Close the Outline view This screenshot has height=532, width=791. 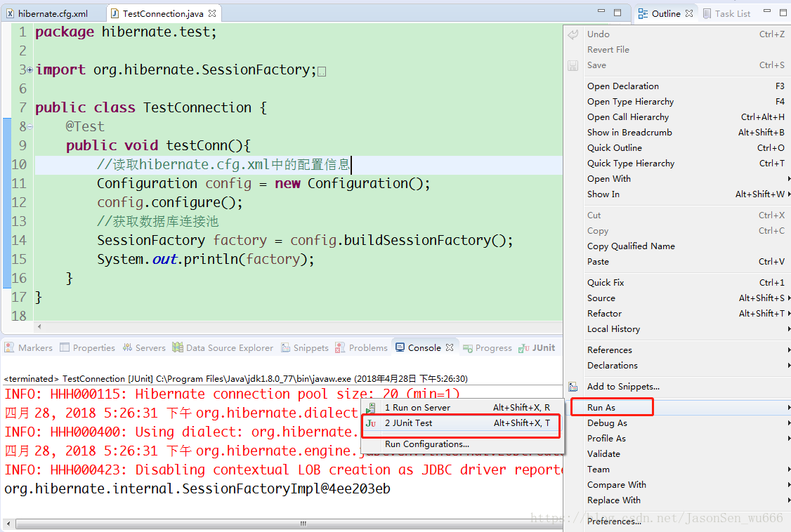click(689, 13)
